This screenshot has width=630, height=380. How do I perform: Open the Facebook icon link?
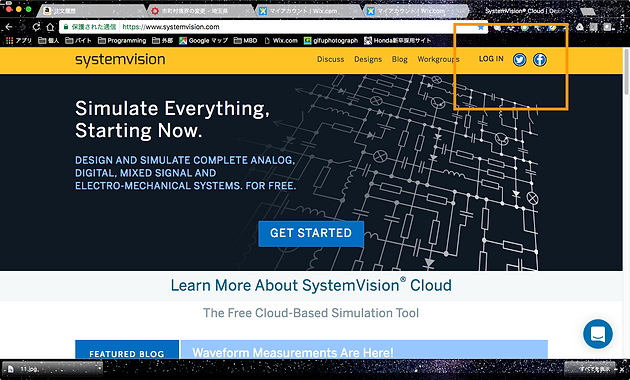[540, 60]
